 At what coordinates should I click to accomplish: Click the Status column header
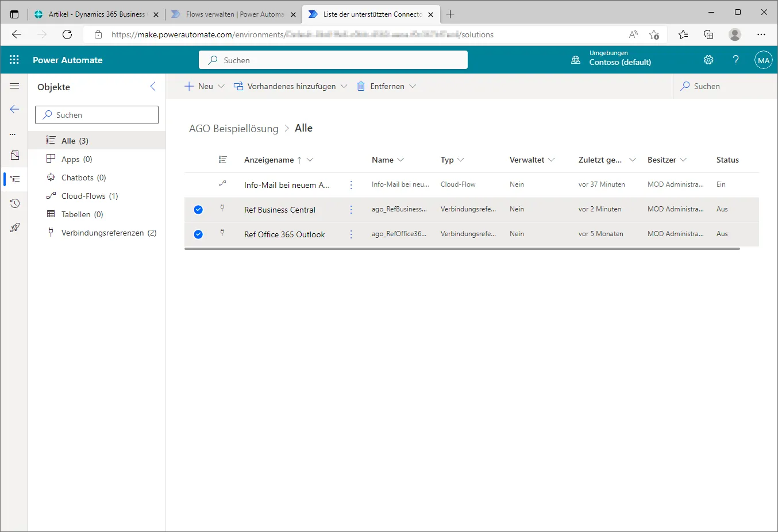coord(727,160)
